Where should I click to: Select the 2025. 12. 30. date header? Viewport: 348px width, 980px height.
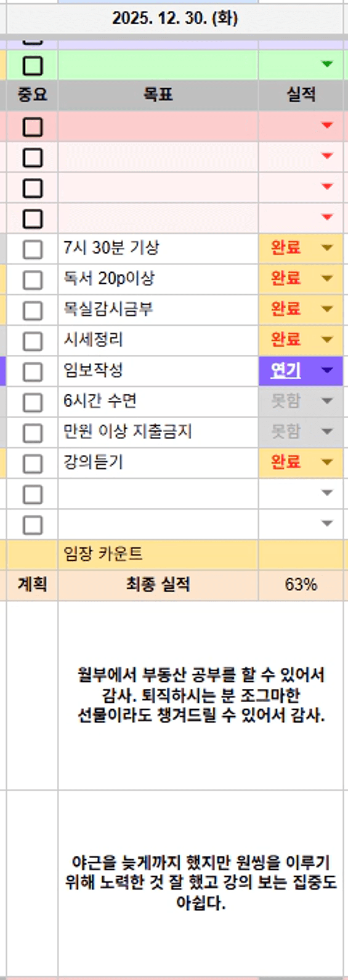tap(175, 19)
